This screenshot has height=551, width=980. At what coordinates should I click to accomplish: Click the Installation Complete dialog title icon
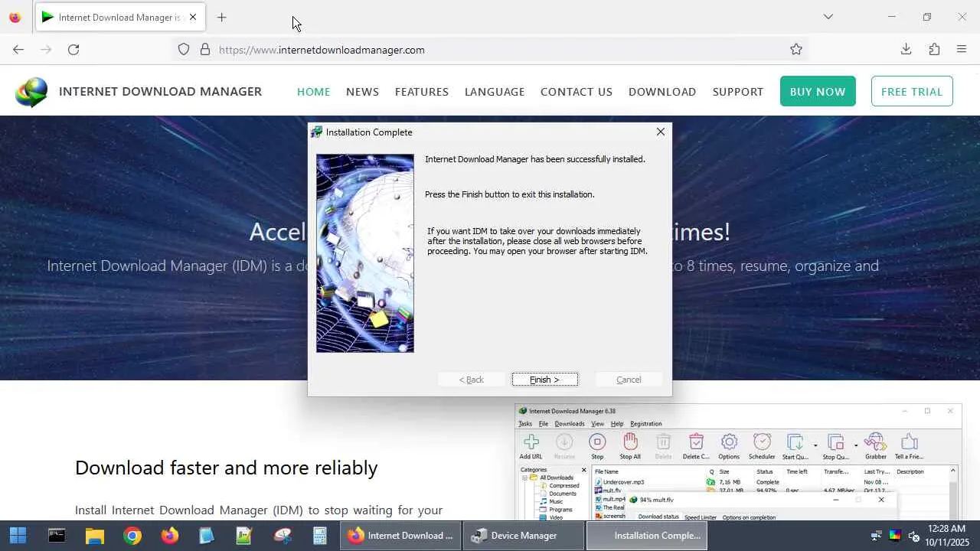316,132
